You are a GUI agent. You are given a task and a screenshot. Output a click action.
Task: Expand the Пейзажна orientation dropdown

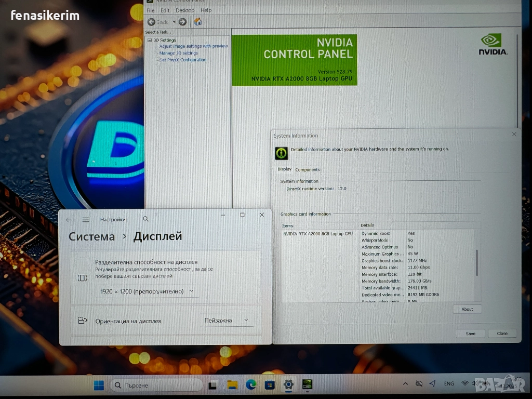[x=227, y=321]
